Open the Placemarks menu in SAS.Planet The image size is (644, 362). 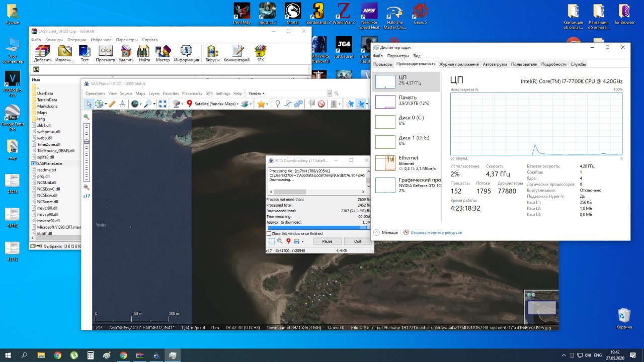click(x=192, y=94)
